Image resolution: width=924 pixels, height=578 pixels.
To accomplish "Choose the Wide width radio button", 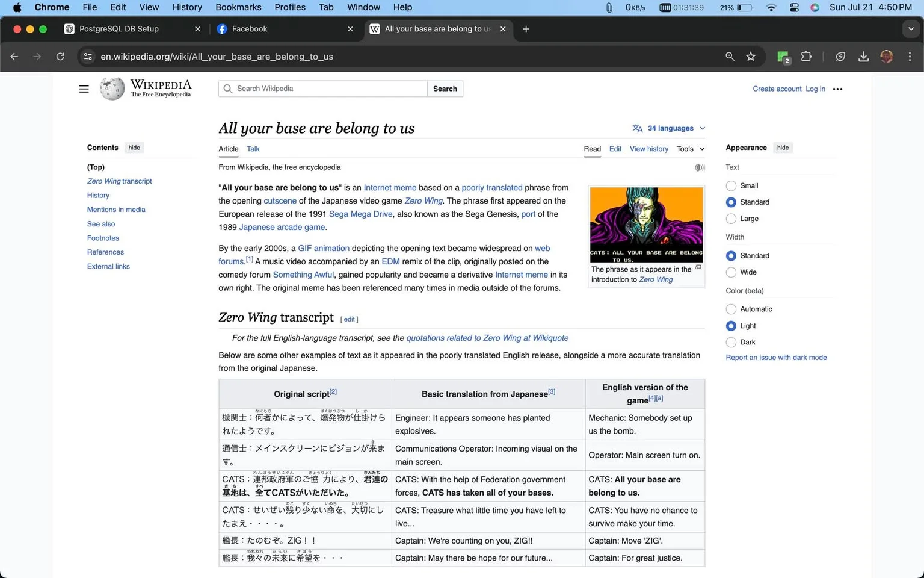I will pyautogui.click(x=731, y=272).
